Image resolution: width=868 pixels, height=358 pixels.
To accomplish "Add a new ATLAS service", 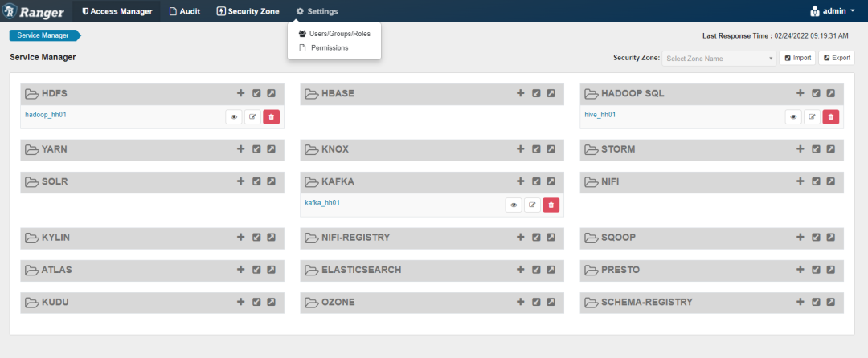I will coord(241,270).
